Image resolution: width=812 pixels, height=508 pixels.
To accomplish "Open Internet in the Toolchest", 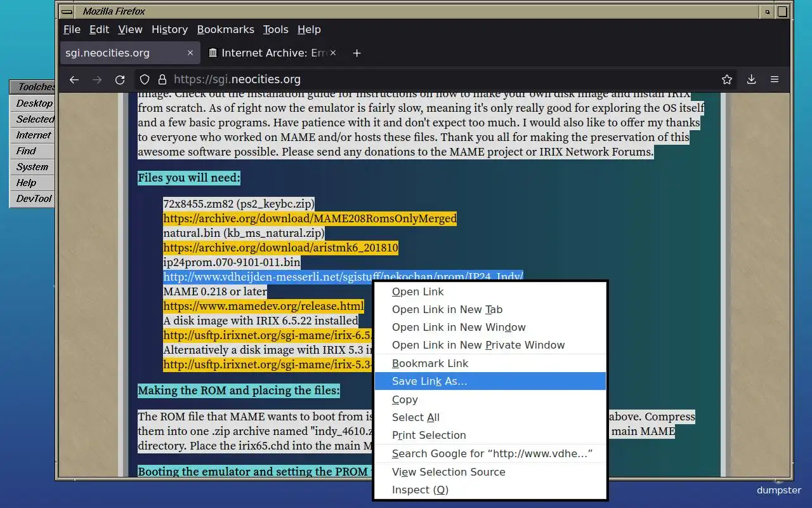I will tap(34, 135).
